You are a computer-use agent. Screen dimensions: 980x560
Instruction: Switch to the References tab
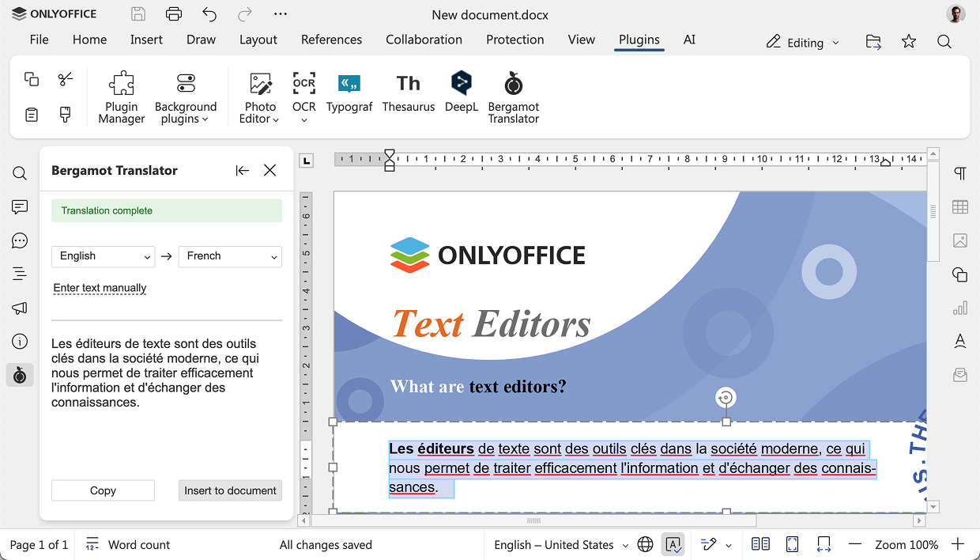[x=331, y=40]
